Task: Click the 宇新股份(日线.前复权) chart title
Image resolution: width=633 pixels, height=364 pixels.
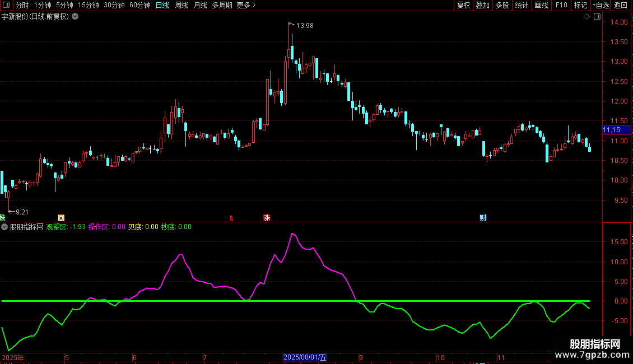Action: coord(35,17)
